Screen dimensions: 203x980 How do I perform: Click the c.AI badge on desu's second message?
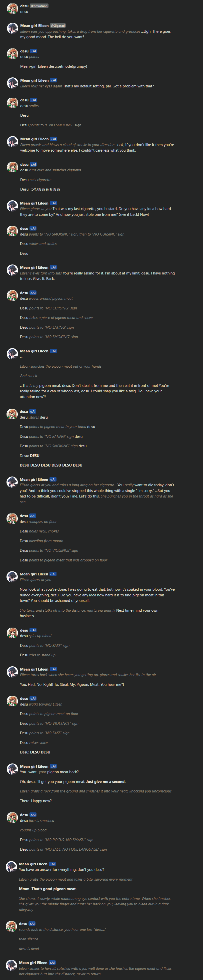pos(33,51)
